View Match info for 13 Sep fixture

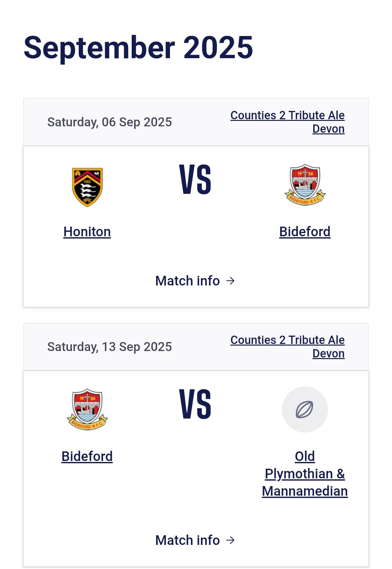[195, 540]
